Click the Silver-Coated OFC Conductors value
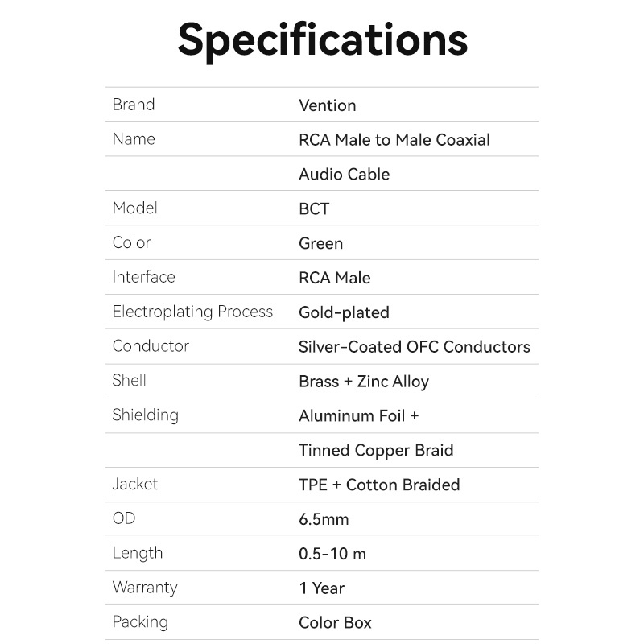The width and height of the screenshot is (644, 644). pos(414,347)
